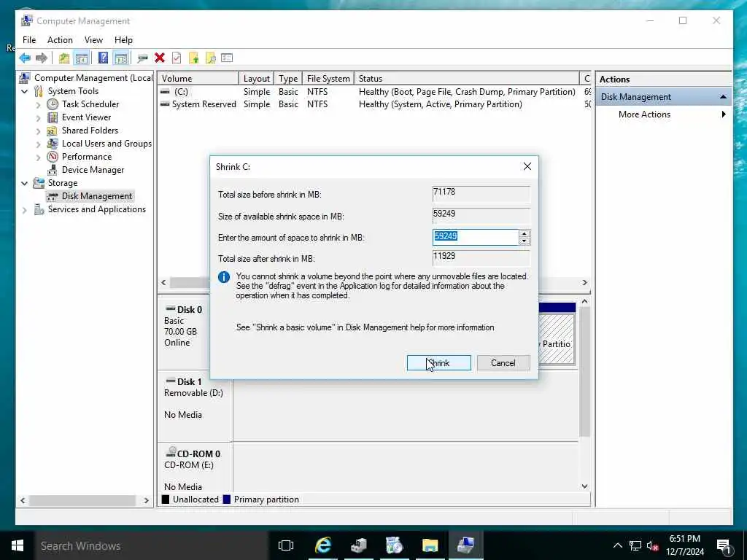
Task: Open the Action Center notification icon
Action: point(724,547)
